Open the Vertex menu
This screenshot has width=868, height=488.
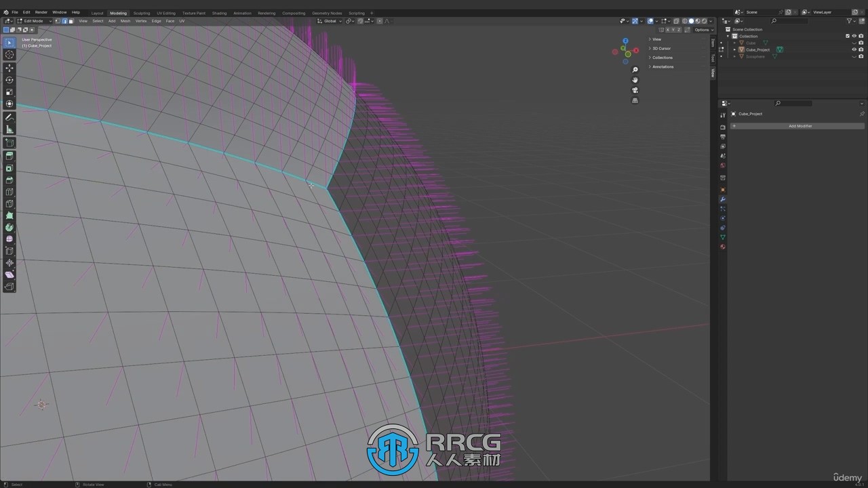click(x=141, y=21)
